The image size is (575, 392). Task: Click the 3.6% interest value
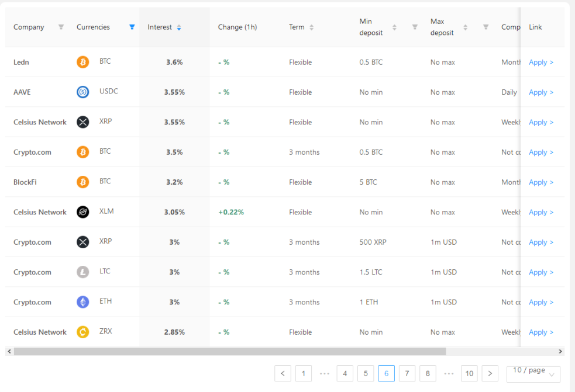(x=174, y=63)
